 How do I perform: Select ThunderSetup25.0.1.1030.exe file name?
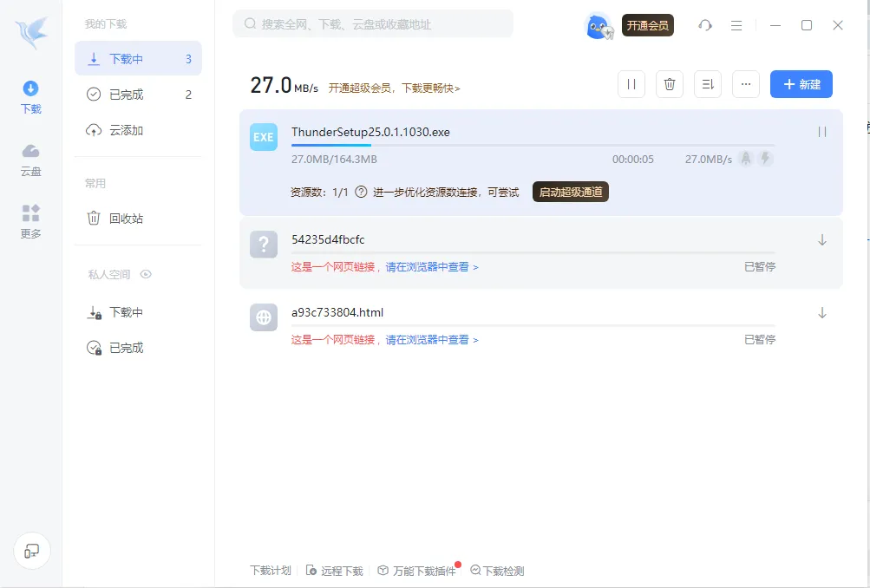pos(370,132)
